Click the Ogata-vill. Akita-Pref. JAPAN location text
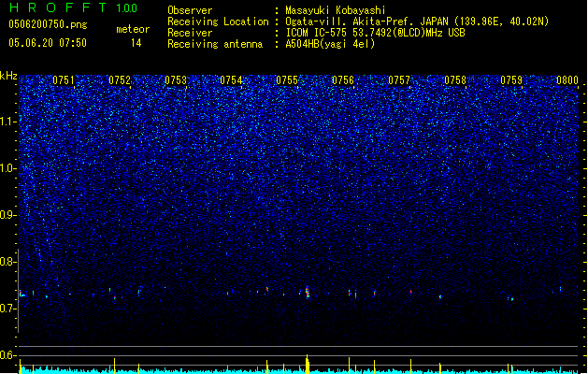The width and height of the screenshot is (588, 374). [x=417, y=22]
